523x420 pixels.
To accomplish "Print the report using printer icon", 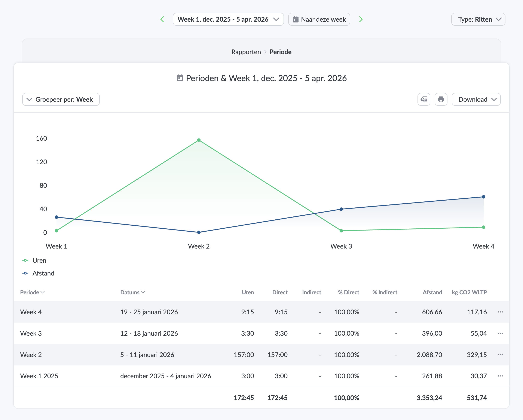I will tap(441, 99).
